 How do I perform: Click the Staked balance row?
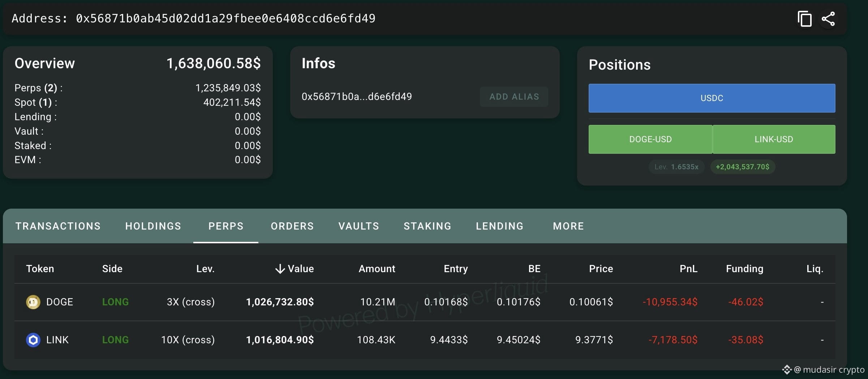[x=138, y=146]
